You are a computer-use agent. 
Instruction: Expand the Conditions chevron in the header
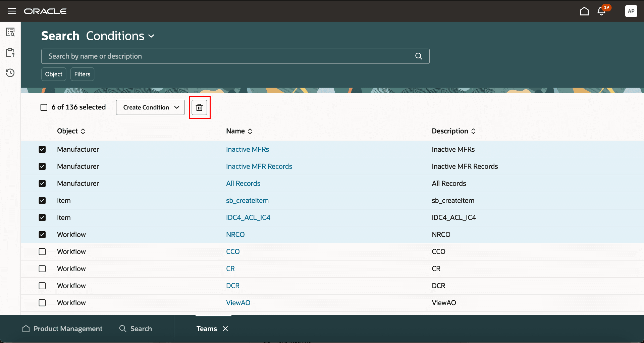coord(151,36)
